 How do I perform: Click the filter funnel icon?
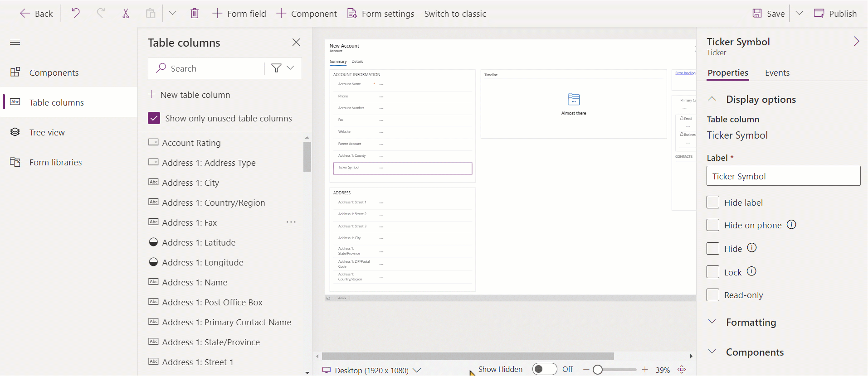[x=276, y=68]
